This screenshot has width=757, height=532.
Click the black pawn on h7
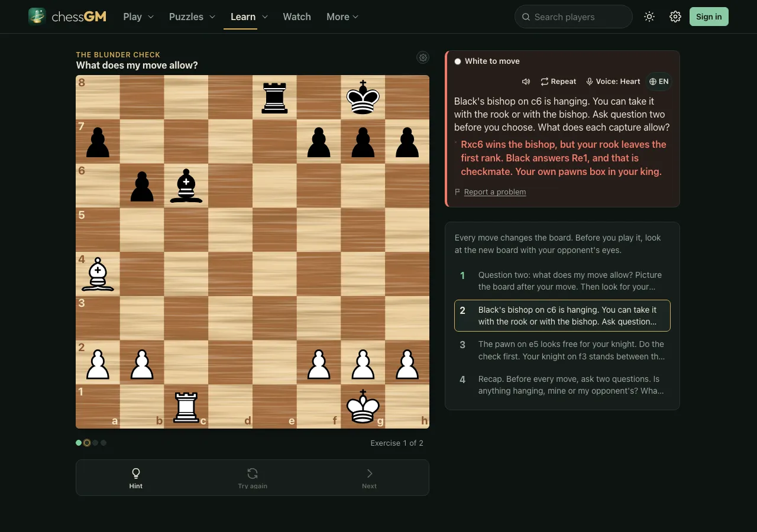pos(407,142)
